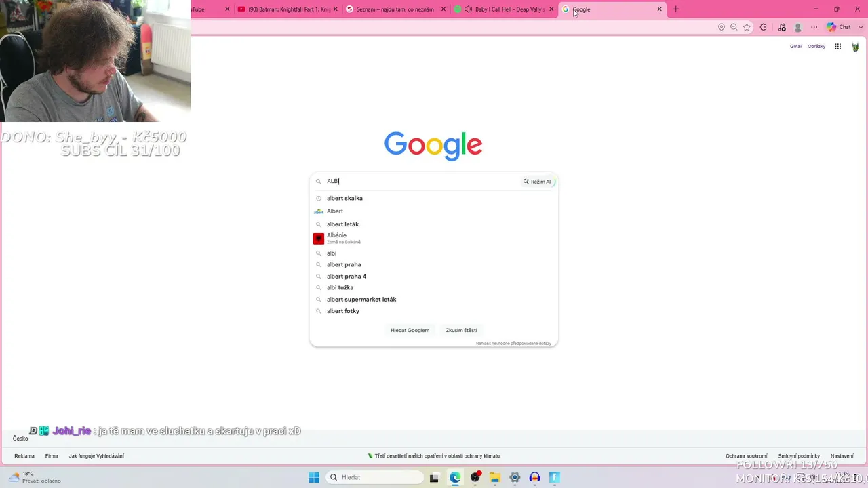868x488 pixels.
Task: Open the Nastavení footer menu
Action: click(x=842, y=456)
